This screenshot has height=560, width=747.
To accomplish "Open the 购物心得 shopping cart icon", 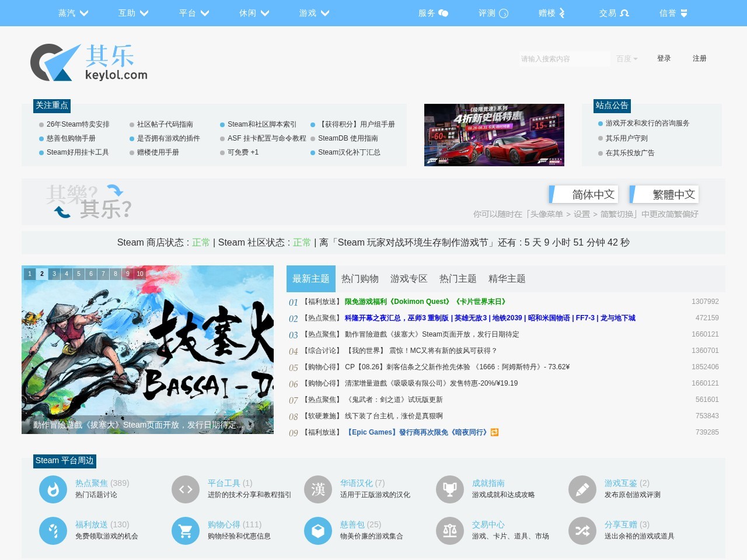I will click(186, 531).
